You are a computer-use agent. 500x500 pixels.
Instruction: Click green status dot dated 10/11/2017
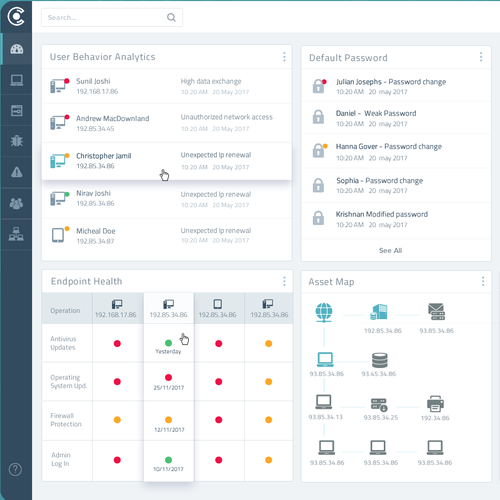click(168, 460)
